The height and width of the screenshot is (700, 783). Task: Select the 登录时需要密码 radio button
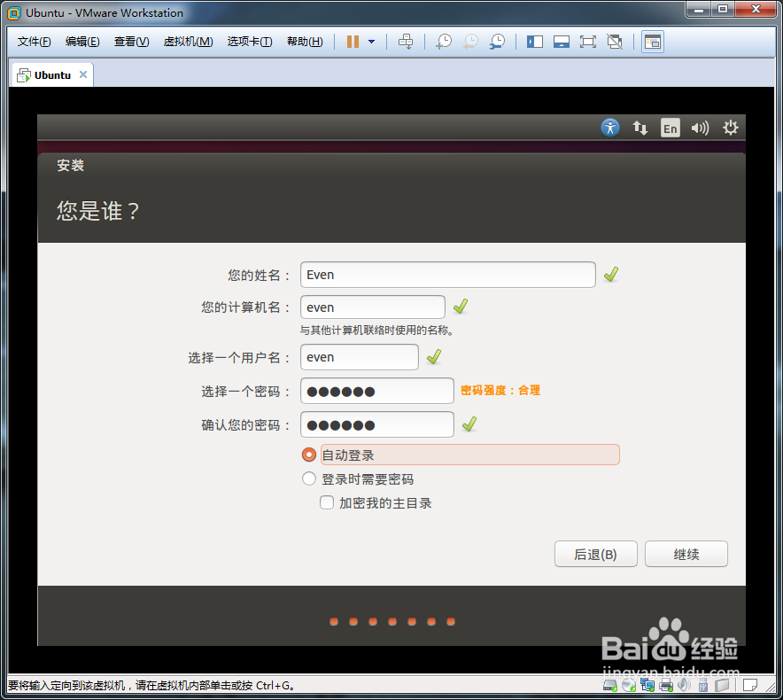[x=309, y=478]
